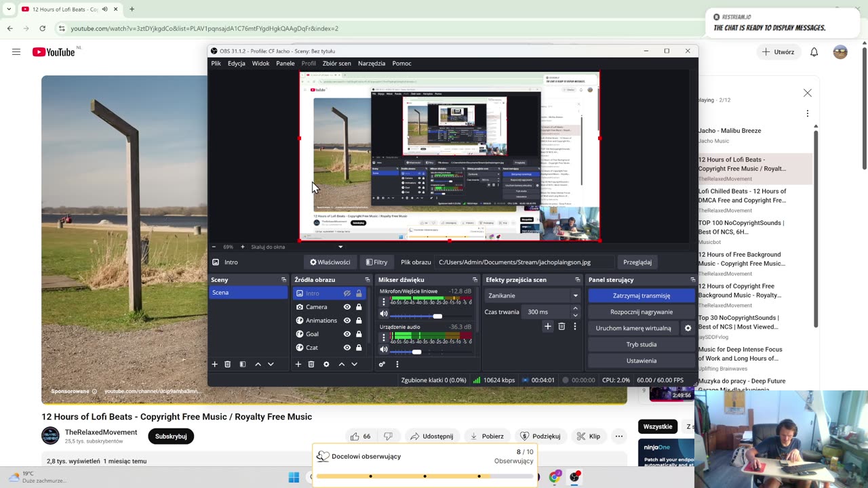Mute Mikrofon/Wejście liniowe speaker icon
868x488 pixels.
coord(383,314)
